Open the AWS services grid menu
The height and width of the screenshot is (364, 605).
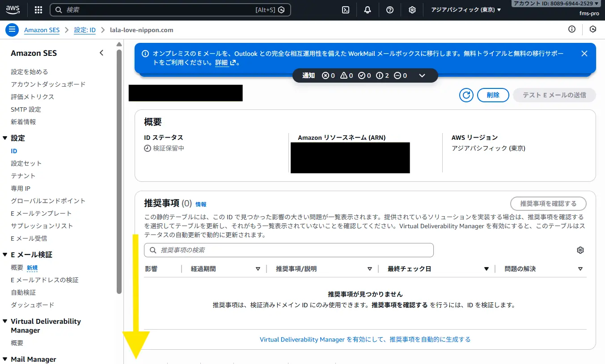tap(38, 10)
